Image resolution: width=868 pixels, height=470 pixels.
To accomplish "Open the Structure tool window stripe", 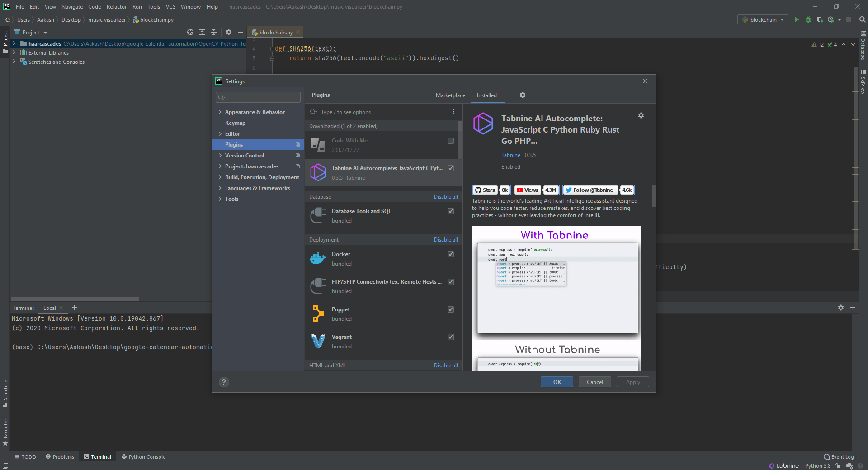I will [5, 393].
